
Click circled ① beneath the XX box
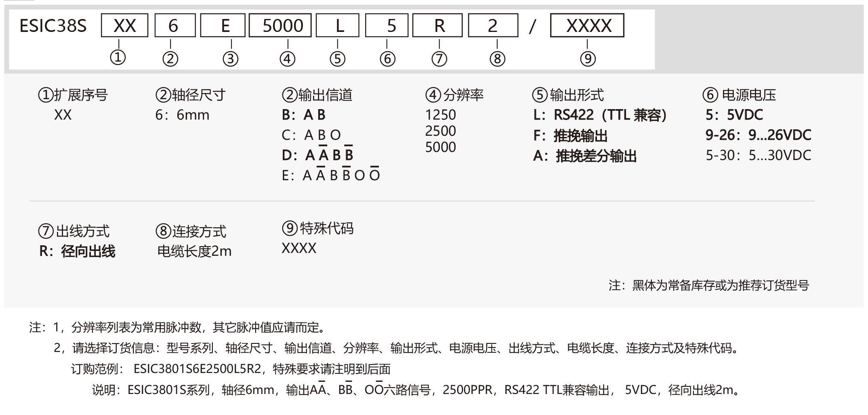[x=118, y=57]
